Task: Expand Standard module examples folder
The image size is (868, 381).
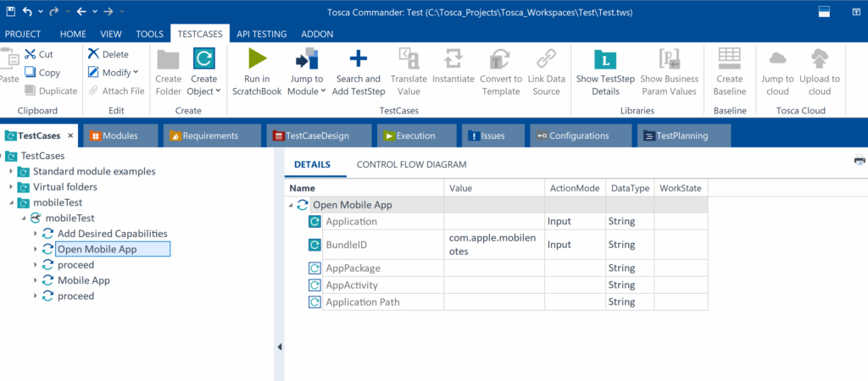Action: coord(10,171)
